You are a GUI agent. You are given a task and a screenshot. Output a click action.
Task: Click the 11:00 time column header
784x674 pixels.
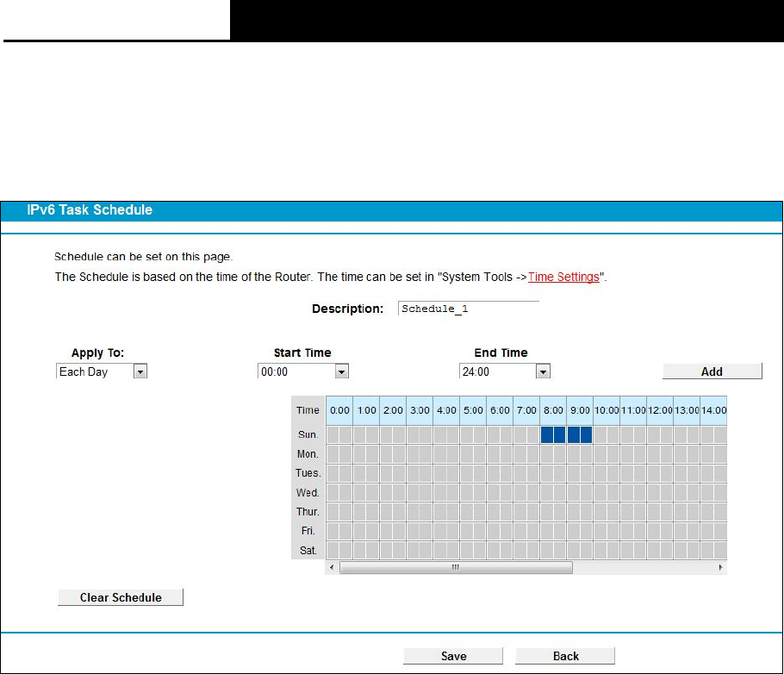(x=634, y=410)
